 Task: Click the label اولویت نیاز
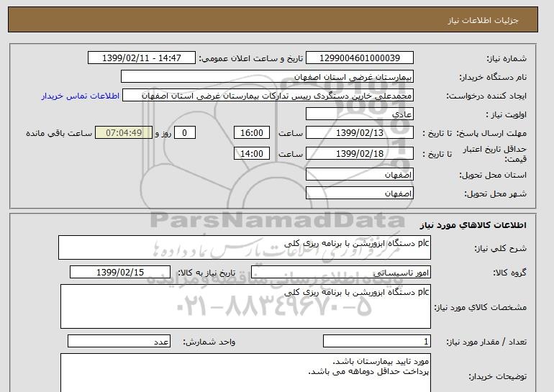pos(507,114)
